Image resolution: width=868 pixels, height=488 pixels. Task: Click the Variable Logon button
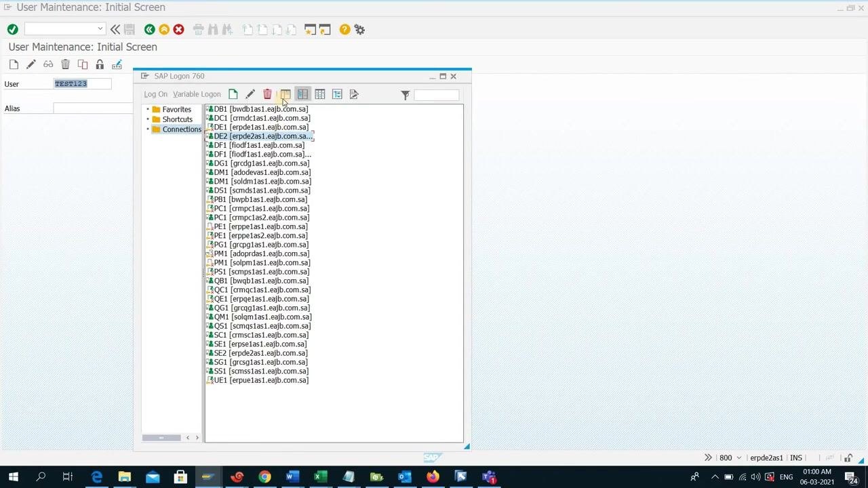click(x=197, y=94)
